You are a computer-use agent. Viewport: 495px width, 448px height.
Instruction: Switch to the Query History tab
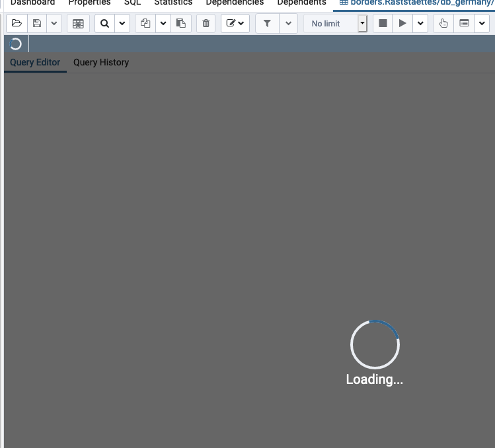[101, 62]
